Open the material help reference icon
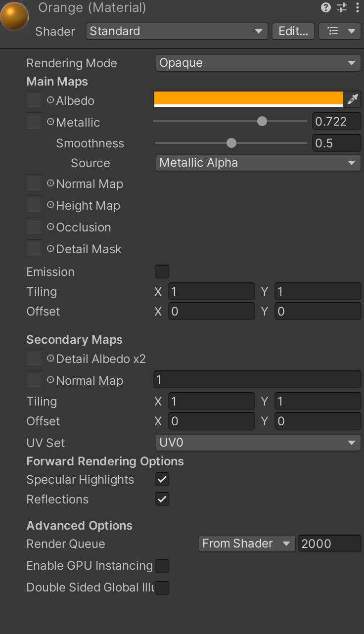364x634 pixels. tap(325, 7)
